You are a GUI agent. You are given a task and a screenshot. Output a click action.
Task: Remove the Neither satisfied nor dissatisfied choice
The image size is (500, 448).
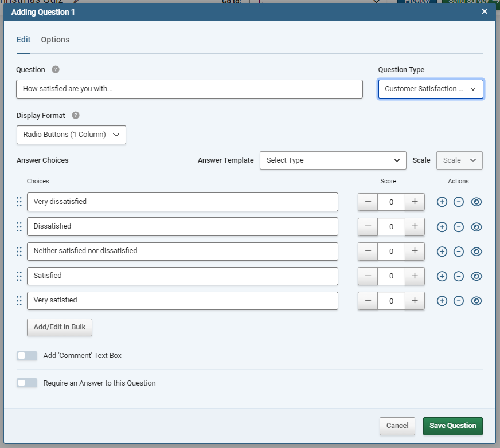459,251
